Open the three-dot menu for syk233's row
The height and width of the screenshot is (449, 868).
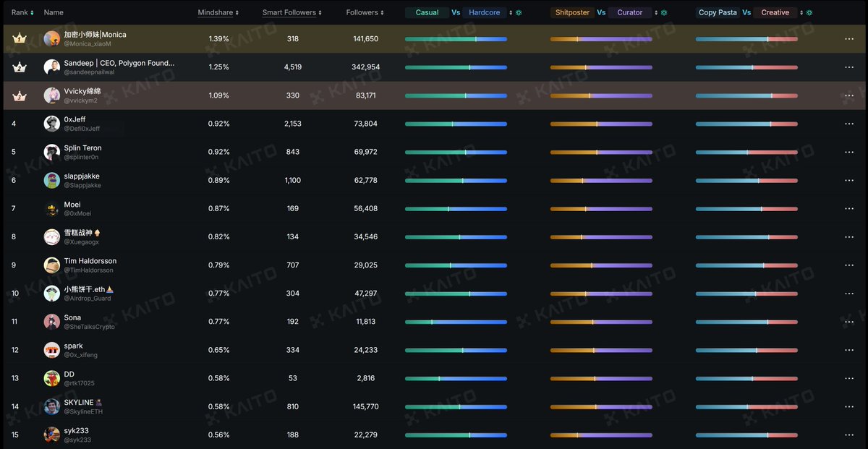click(x=849, y=435)
